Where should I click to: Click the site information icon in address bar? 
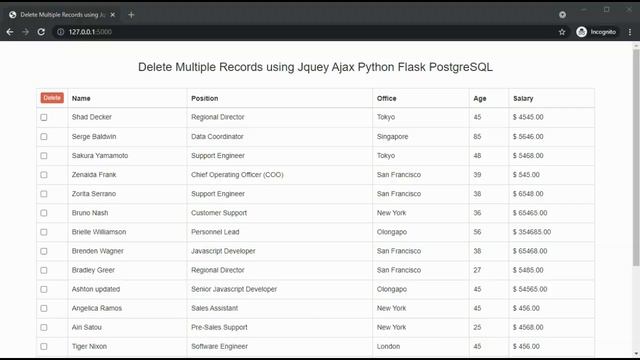click(x=60, y=32)
